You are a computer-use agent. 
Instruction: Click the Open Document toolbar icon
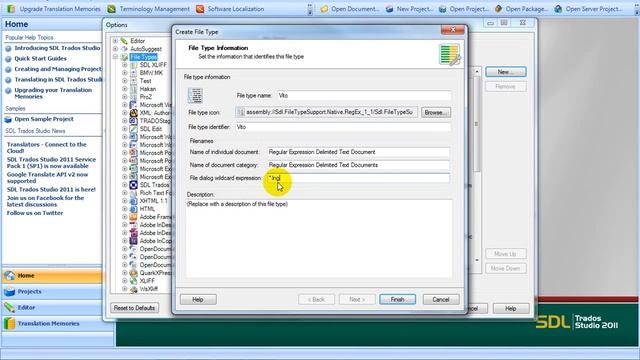324,9
